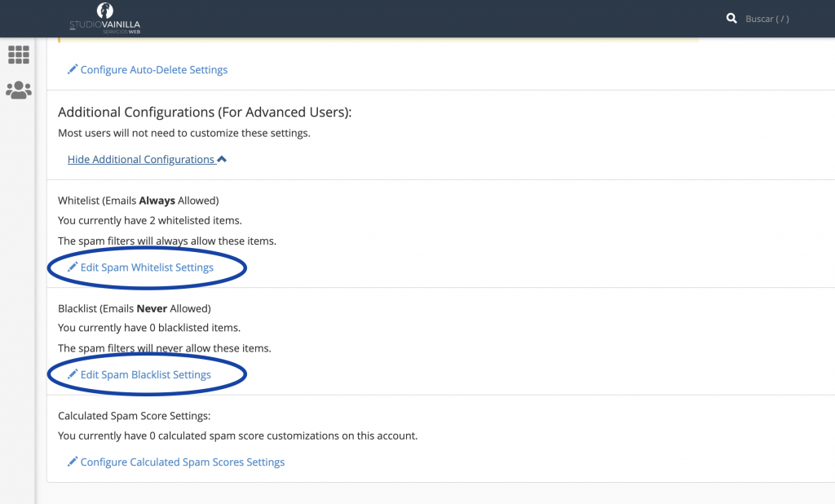
Task: Click the Blacklist (Emails Never Allowed) label
Action: click(x=134, y=308)
